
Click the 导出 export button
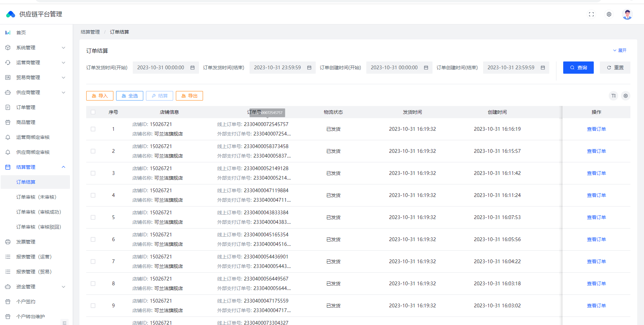click(x=189, y=96)
